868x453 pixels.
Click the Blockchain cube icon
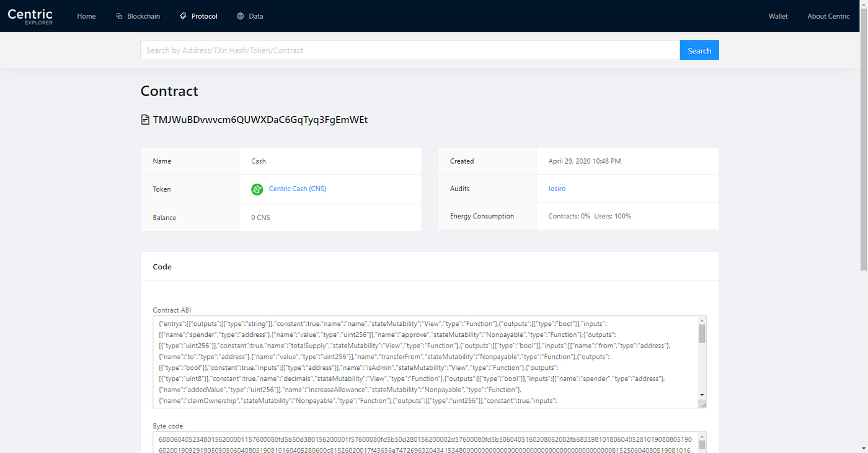pyautogui.click(x=119, y=16)
